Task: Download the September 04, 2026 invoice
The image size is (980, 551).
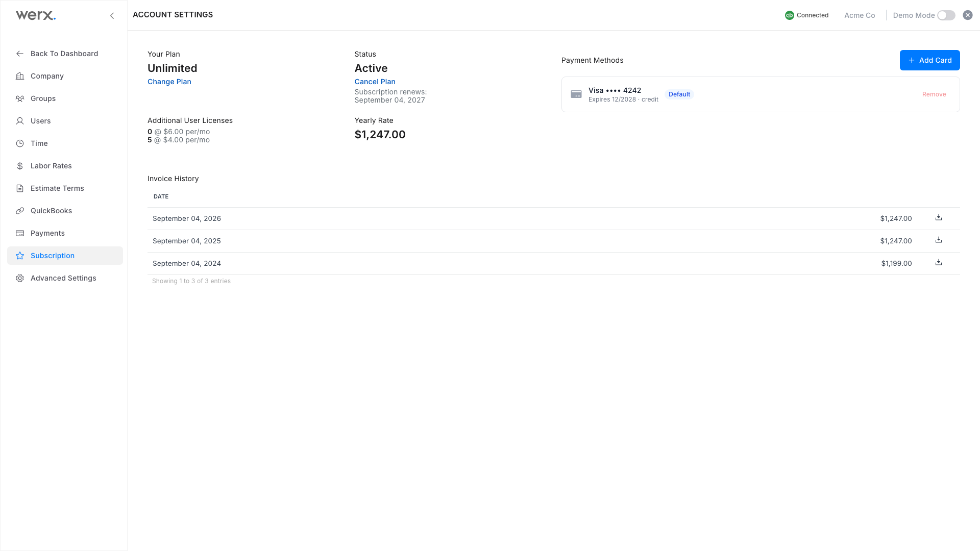Action: point(939,217)
